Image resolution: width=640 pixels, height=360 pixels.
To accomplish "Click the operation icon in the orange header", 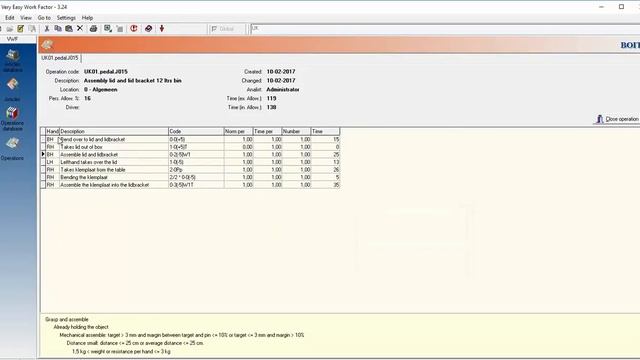I will (x=47, y=44).
